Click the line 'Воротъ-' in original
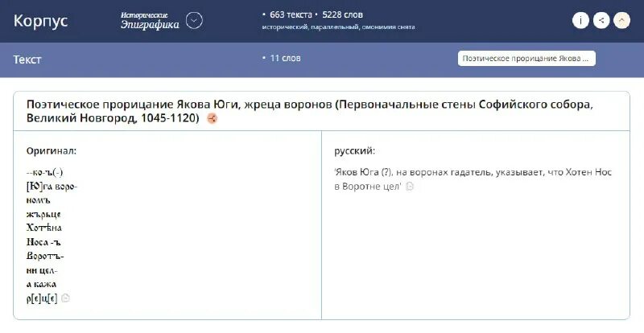The height and width of the screenshot is (333, 644). pos(45,257)
